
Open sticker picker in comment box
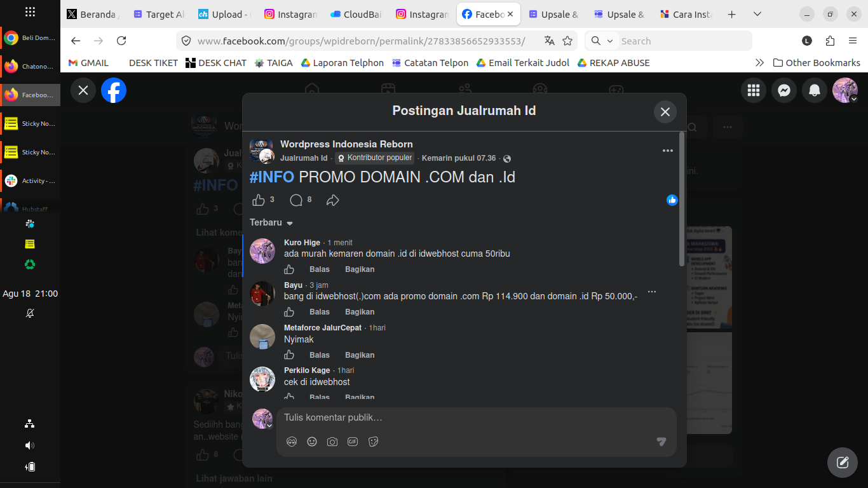pyautogui.click(x=373, y=442)
